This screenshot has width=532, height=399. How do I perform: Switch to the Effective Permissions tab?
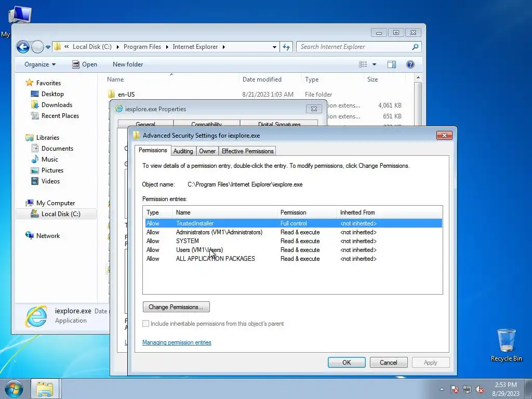click(247, 151)
